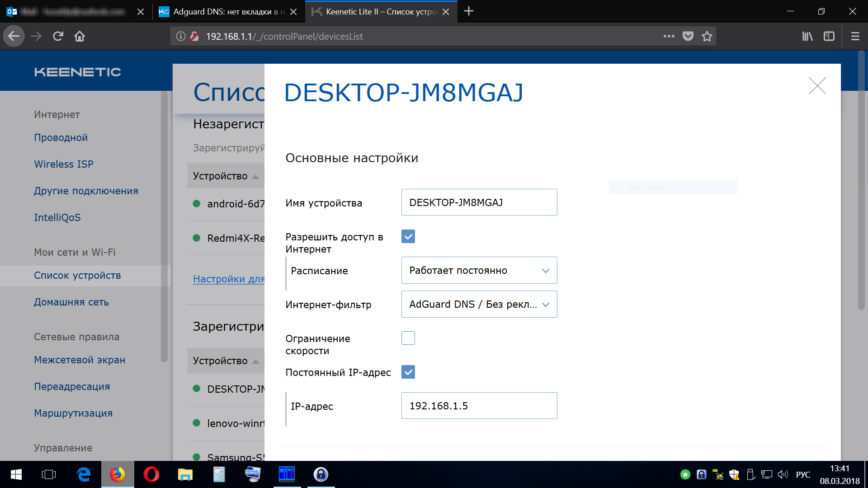Select lenovo-winrt device row
This screenshot has width=868, height=488.
coord(226,423)
